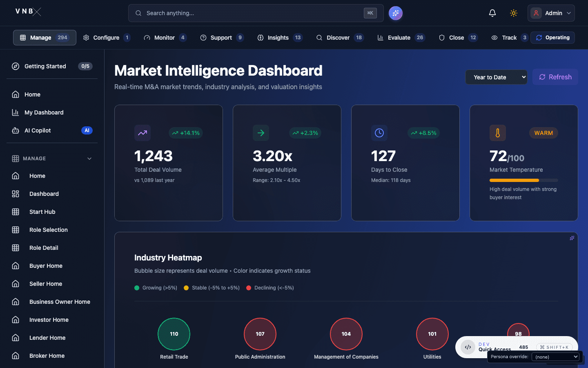Toggle the light mode sun icon

514,13
